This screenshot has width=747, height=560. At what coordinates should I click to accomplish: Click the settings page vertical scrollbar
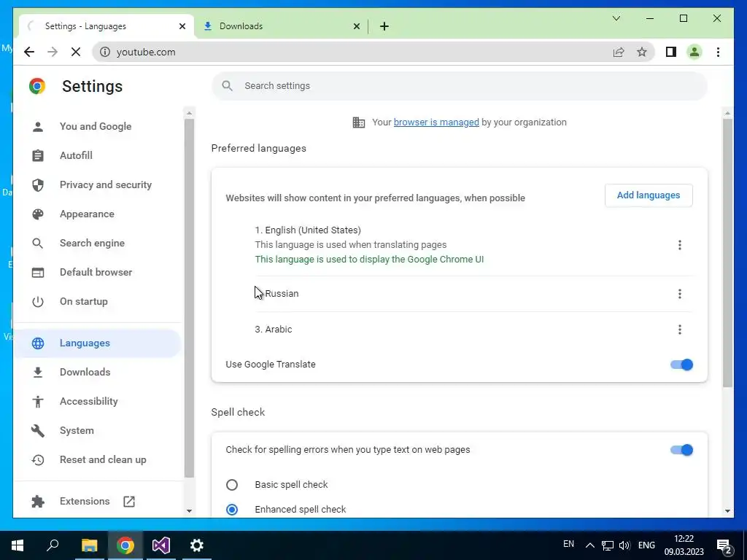[x=727, y=252]
